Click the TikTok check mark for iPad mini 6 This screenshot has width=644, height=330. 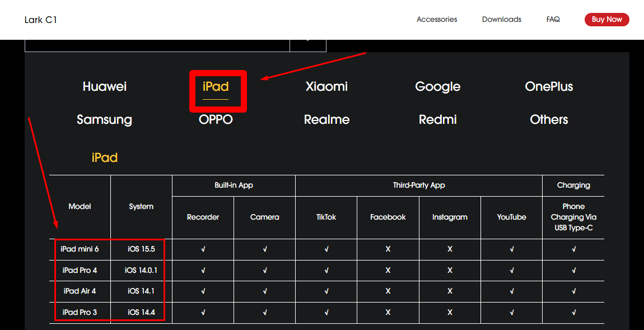coord(326,249)
